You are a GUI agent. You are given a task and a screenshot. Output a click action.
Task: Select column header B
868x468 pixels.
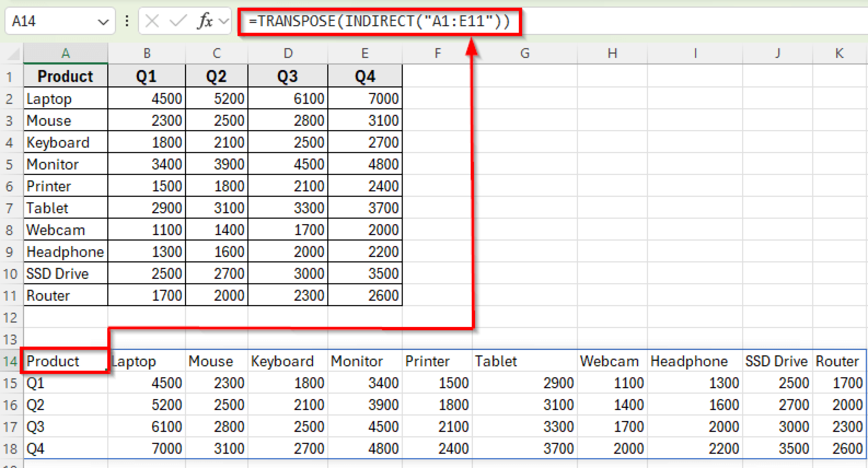pos(146,53)
